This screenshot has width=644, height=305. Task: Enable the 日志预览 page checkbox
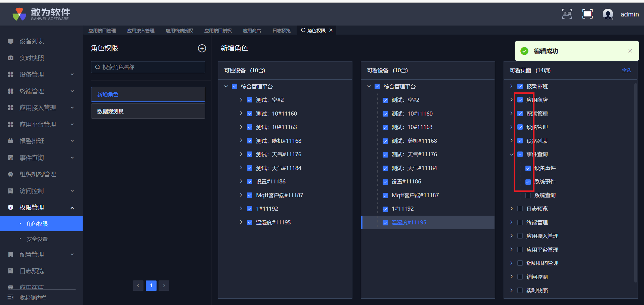click(x=520, y=209)
